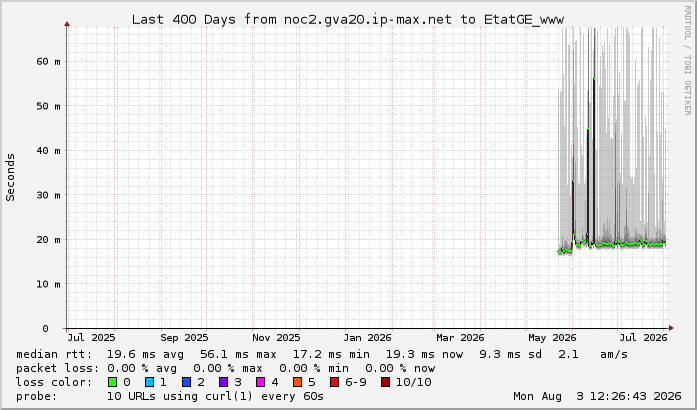
Task: Click the 'packet loss:' label
Action: pos(57,368)
